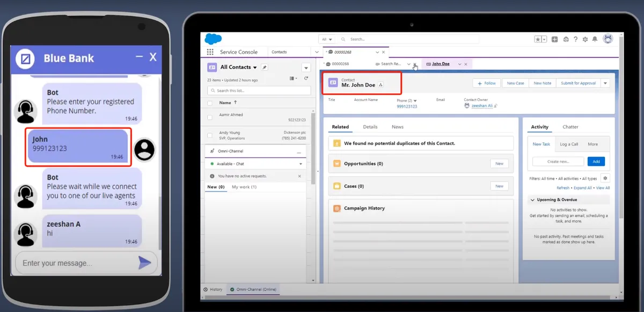Open the App Launcher grid icon
Image resolution: width=644 pixels, height=312 pixels.
(210, 52)
